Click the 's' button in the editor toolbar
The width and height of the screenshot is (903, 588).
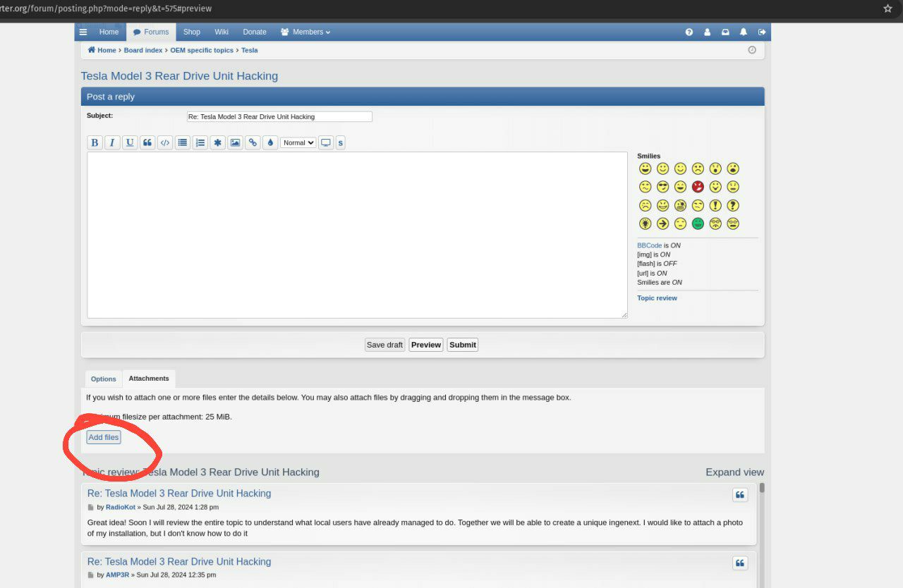coord(341,142)
